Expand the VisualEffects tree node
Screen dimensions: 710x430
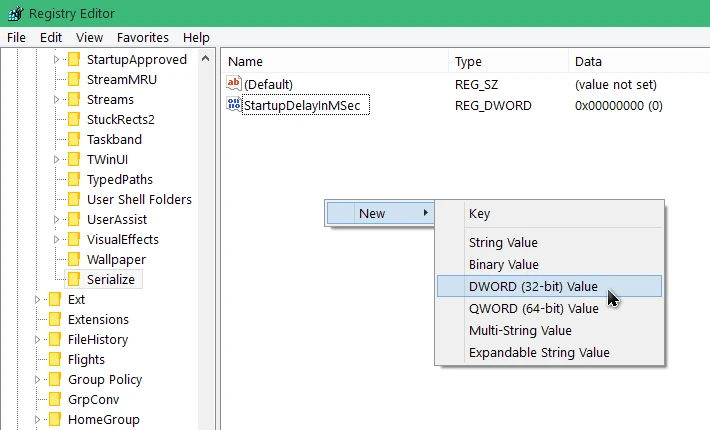[x=57, y=240]
